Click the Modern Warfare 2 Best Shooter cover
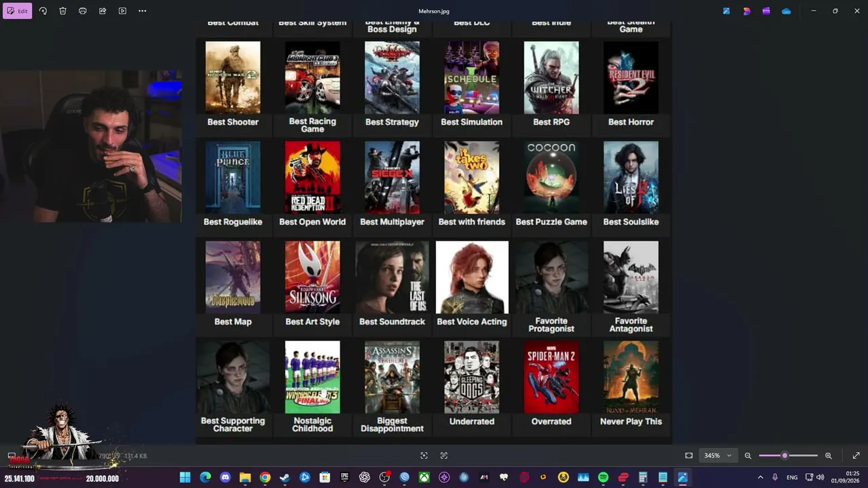 coord(233,77)
